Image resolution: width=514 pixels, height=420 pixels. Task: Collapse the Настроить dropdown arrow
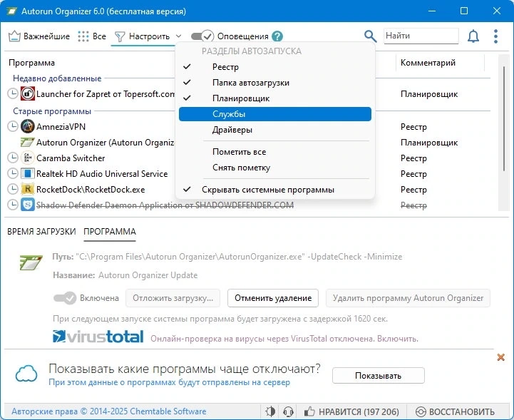point(178,36)
